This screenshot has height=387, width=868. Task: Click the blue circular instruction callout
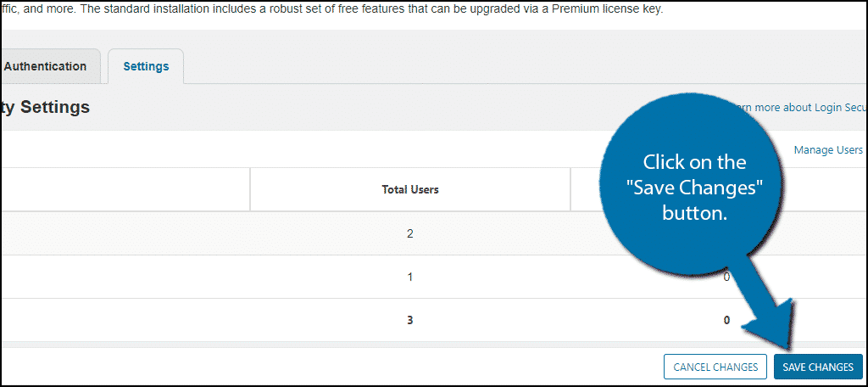pyautogui.click(x=693, y=187)
